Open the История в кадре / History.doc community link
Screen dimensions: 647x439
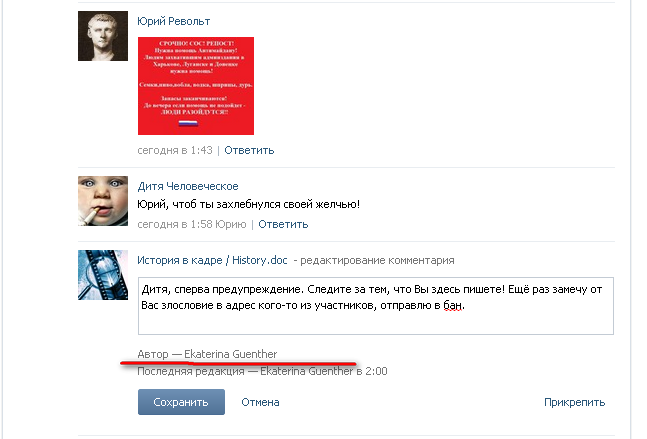coord(212,260)
